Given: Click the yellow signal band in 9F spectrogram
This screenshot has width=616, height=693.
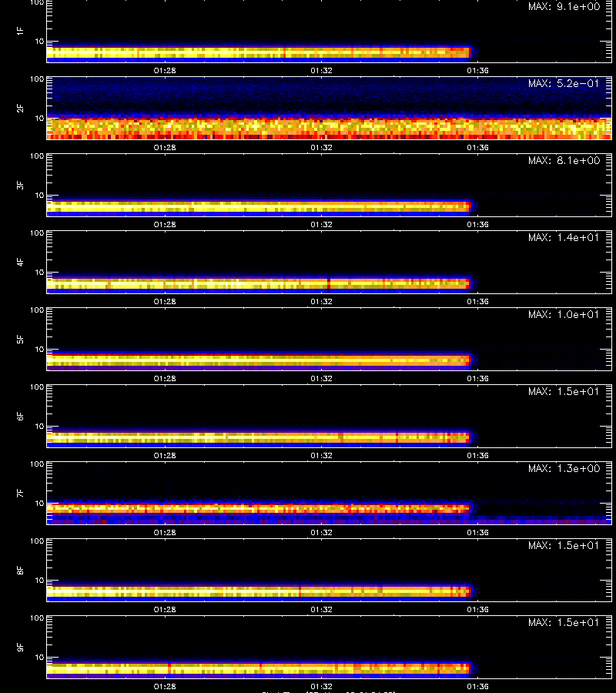Looking at the screenshot, I should [x=259, y=668].
